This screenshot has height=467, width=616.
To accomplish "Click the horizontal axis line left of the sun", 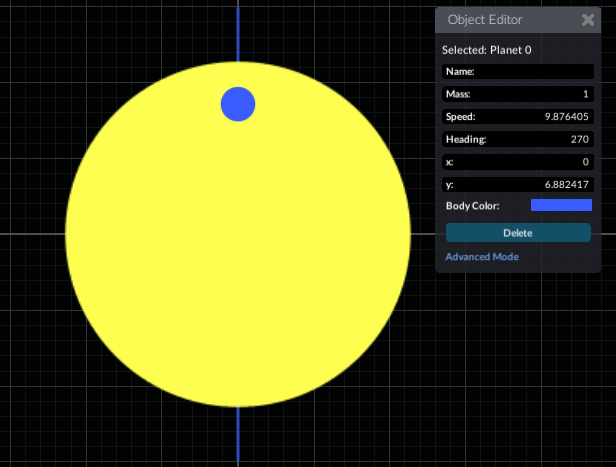I will 30,234.
